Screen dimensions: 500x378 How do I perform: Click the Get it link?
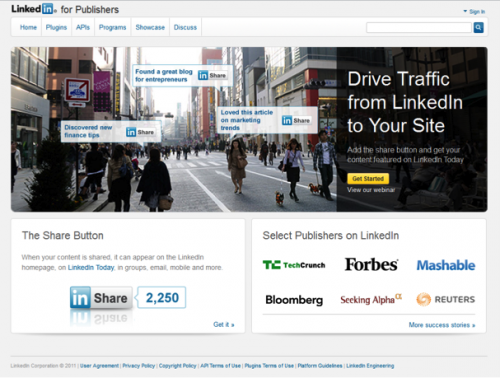[x=224, y=324]
